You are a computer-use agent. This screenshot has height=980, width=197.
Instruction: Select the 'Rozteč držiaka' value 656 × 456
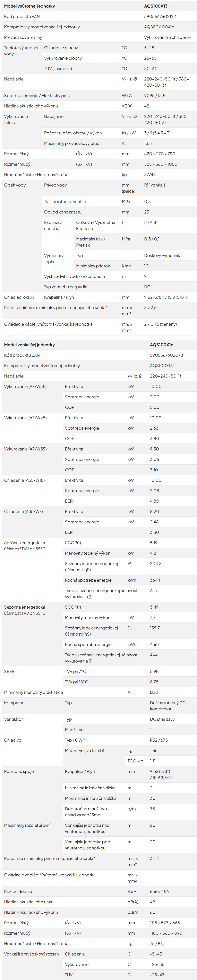coord(159,891)
